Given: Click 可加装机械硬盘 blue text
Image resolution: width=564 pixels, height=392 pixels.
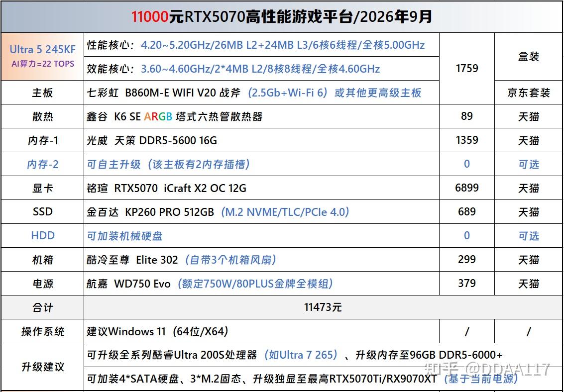Looking at the screenshot, I should (x=125, y=236).
